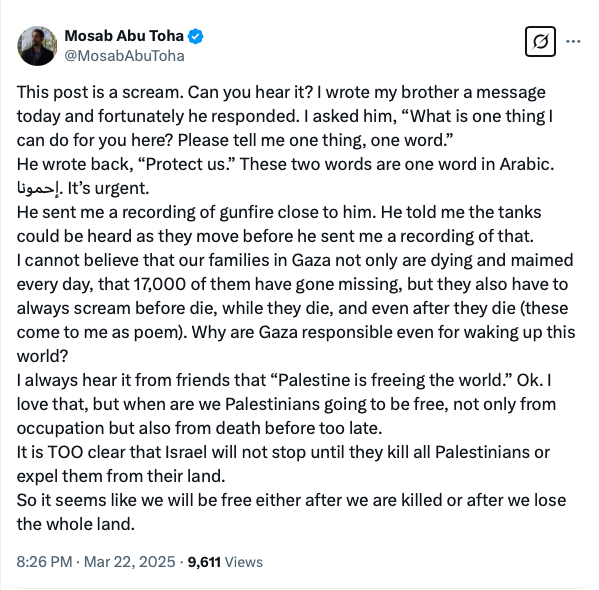Image resolution: width=599 pixels, height=590 pixels.
Task: Click the @MosabAbuToha handle
Action: point(124,56)
